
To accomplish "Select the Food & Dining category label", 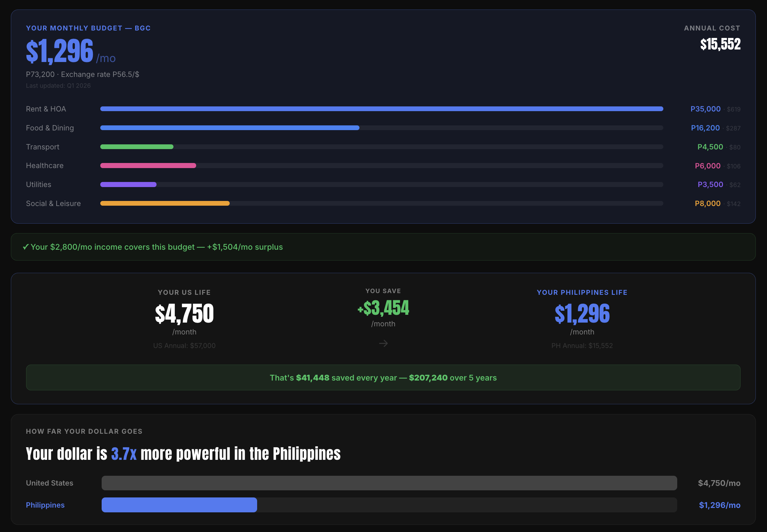I will [x=50, y=128].
